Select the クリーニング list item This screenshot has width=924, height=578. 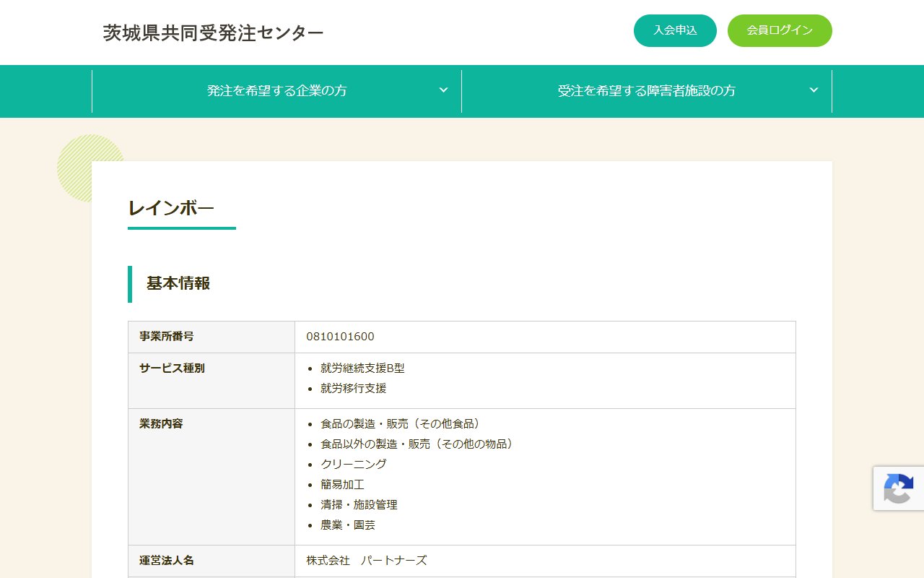point(354,465)
